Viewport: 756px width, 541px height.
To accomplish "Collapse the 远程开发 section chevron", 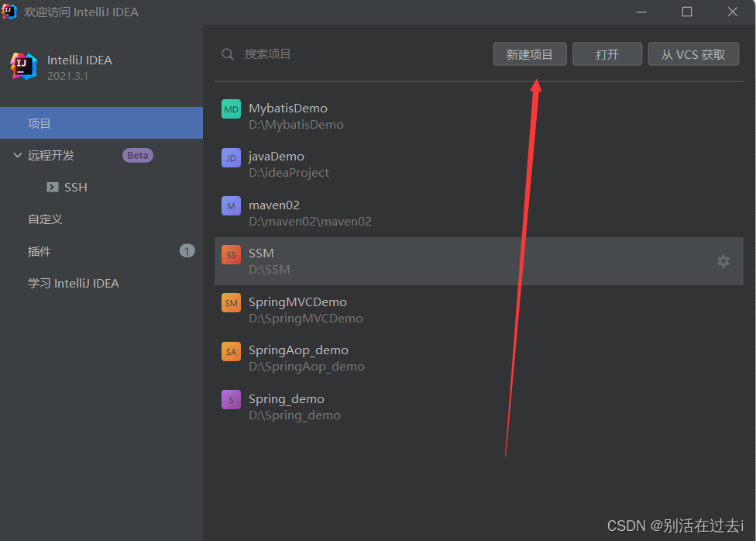I will 17,155.
